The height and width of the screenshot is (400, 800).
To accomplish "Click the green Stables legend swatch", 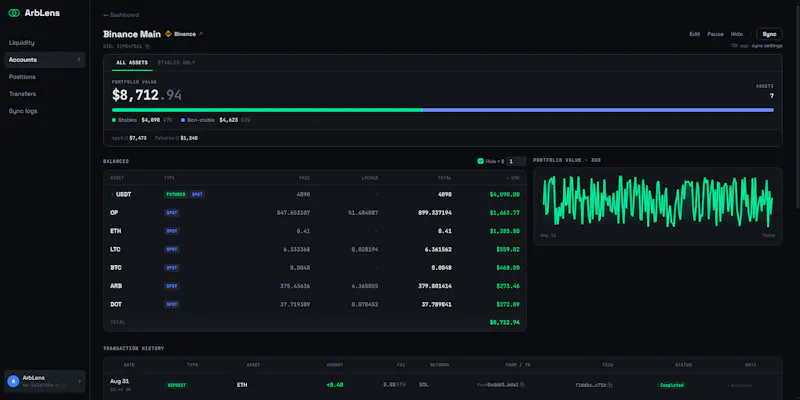I will click(x=114, y=120).
